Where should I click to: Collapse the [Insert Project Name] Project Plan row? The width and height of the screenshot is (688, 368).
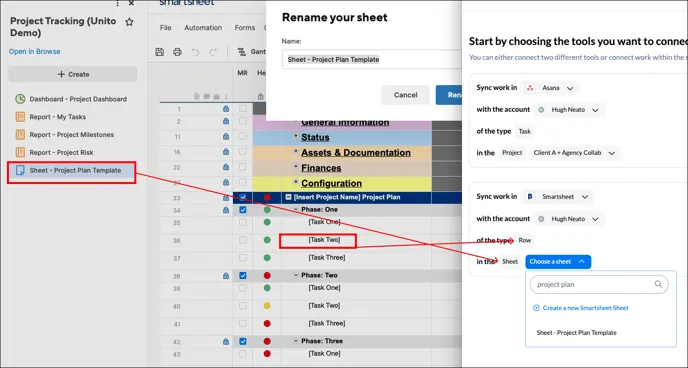(288, 197)
